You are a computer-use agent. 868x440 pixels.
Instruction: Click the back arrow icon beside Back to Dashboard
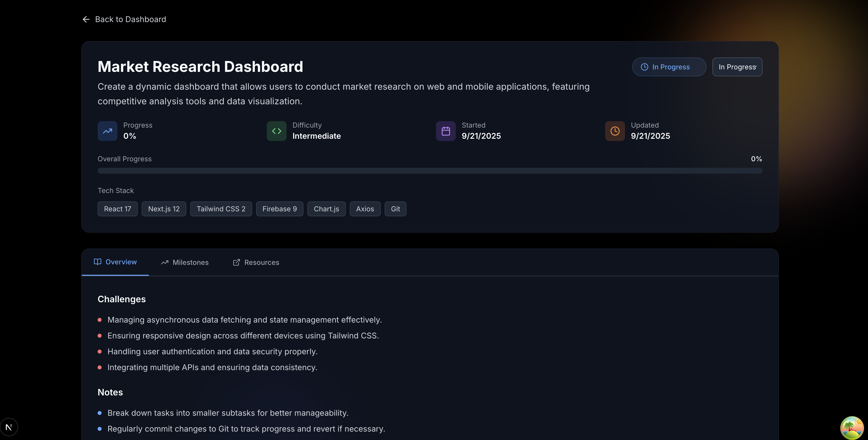[x=86, y=19]
